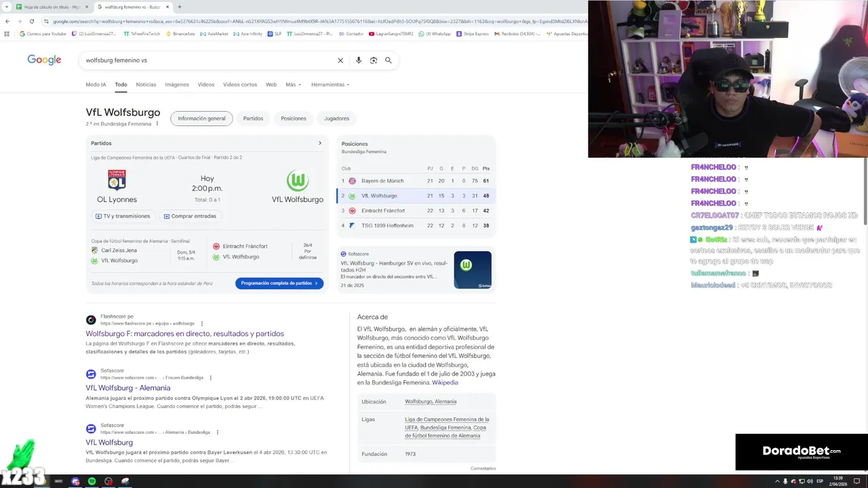This screenshot has height=488, width=868.
Task: Expand the Herramientas dropdown
Action: [x=330, y=85]
